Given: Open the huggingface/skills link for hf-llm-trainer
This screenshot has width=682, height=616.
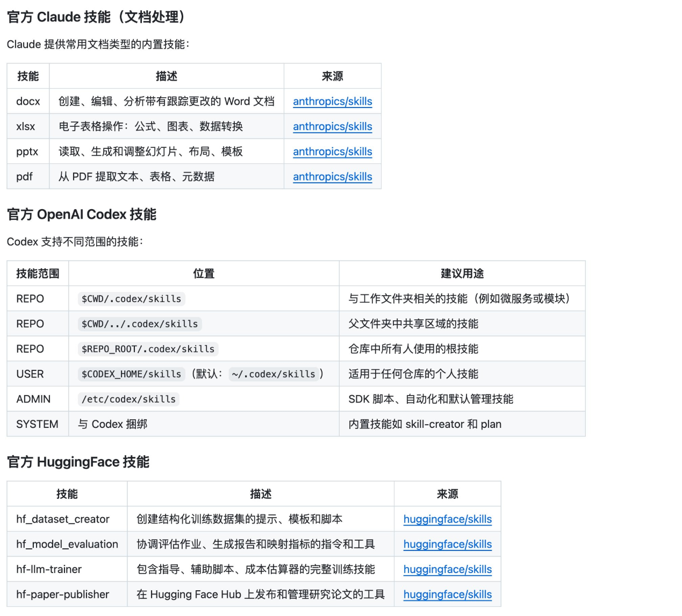Looking at the screenshot, I should coord(447,569).
